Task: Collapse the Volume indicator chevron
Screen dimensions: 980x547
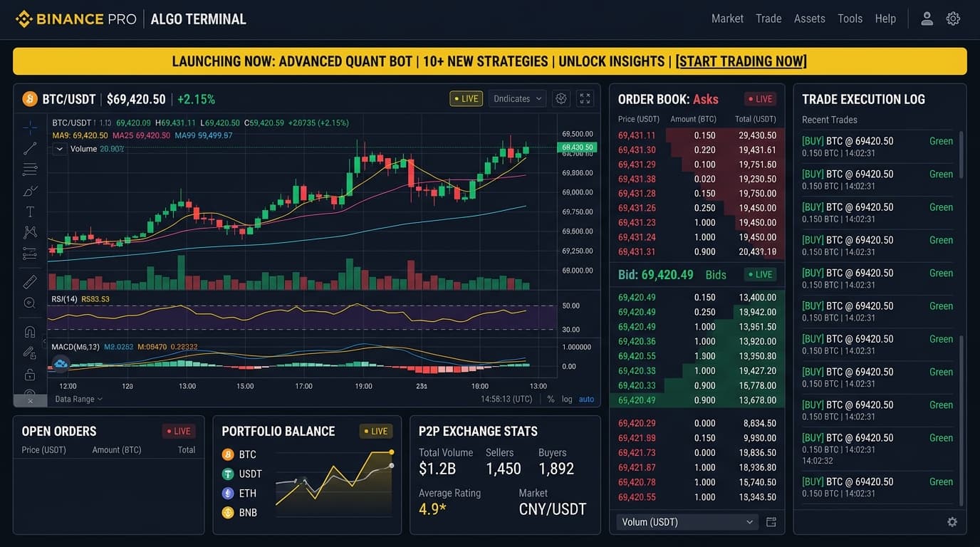Action: (60, 149)
